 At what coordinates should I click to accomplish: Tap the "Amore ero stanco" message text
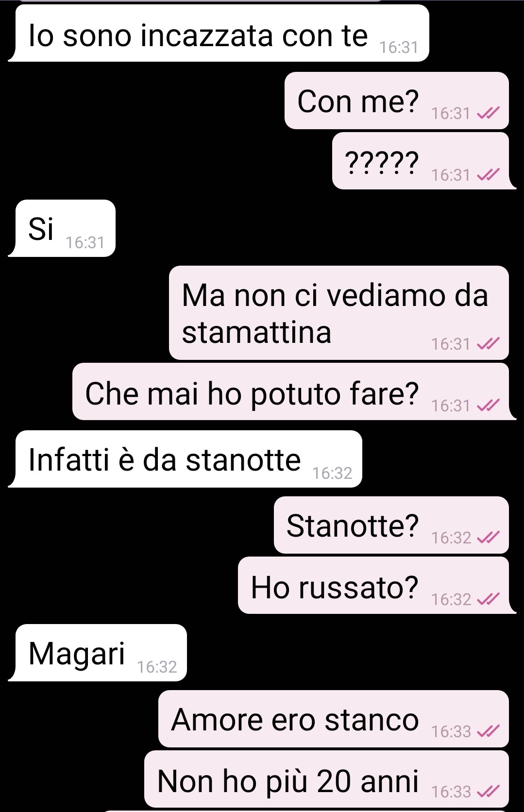[295, 719]
